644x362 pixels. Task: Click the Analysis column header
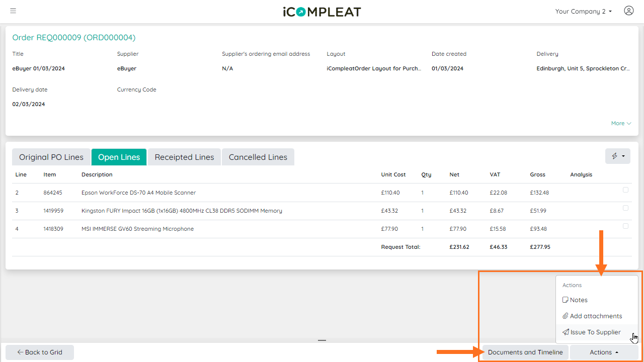pyautogui.click(x=581, y=175)
